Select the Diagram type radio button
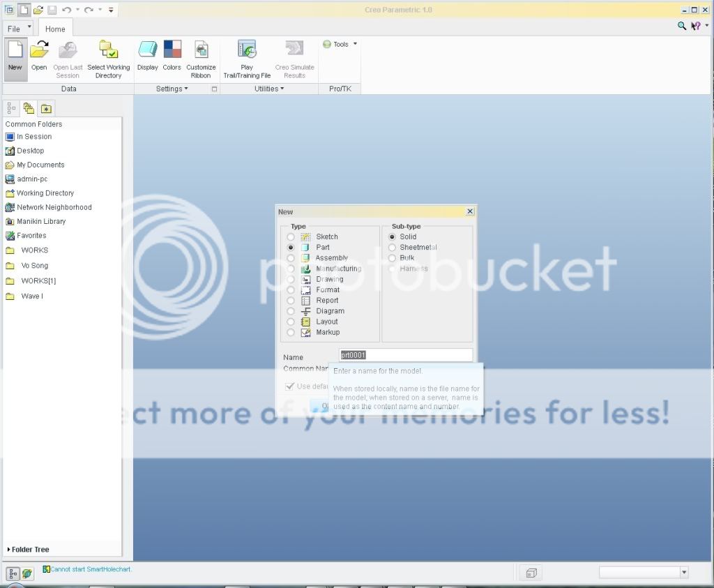 (291, 311)
